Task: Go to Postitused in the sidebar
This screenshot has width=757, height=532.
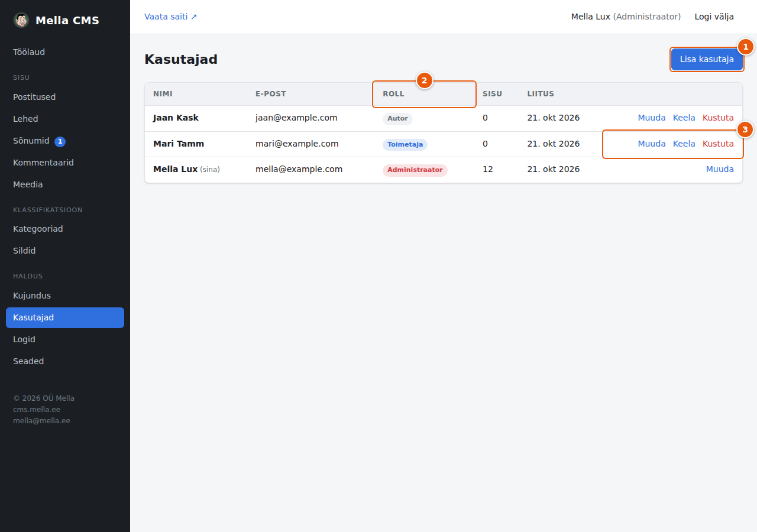Action: coord(65,97)
